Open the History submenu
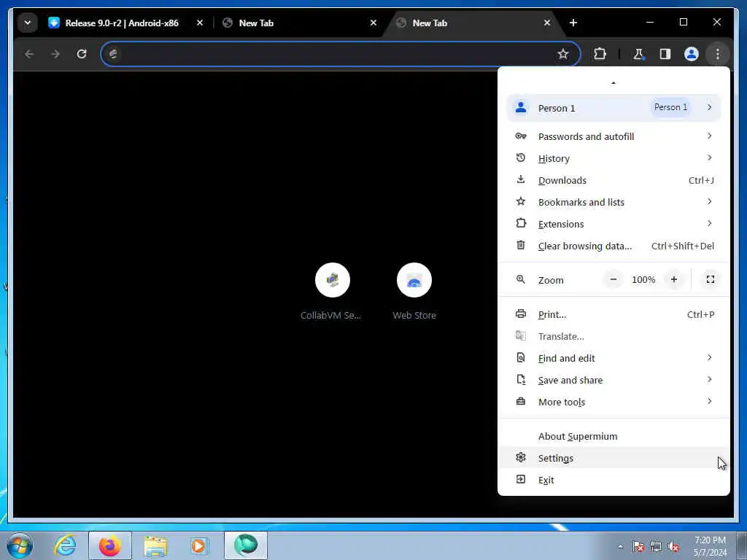This screenshot has height=560, width=747. pyautogui.click(x=614, y=158)
